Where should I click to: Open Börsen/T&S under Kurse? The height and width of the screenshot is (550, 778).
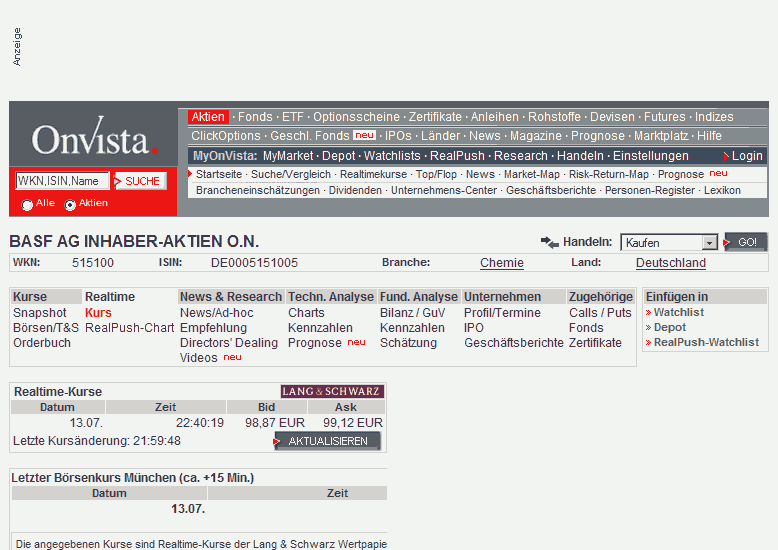(x=46, y=328)
